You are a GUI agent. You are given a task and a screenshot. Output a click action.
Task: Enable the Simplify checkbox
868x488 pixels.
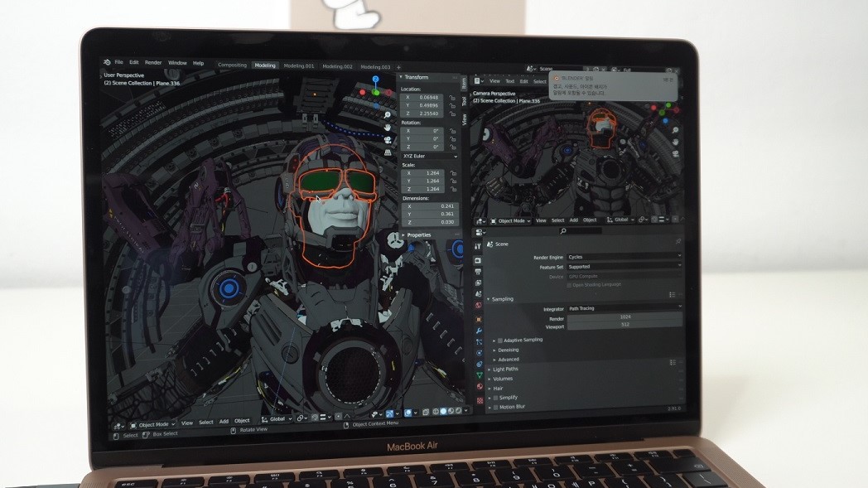(495, 398)
